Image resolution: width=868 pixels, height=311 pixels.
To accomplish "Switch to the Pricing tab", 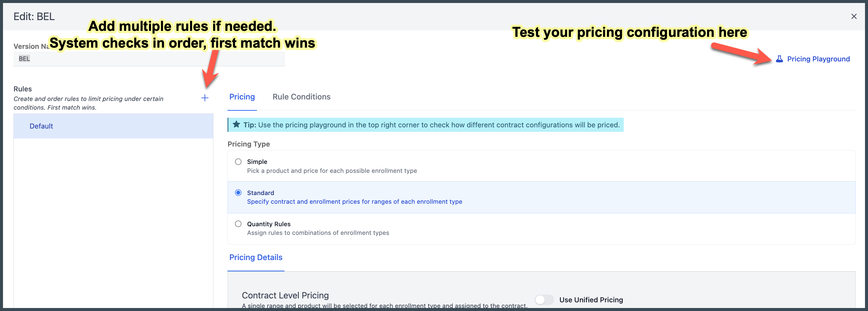I will pos(242,97).
